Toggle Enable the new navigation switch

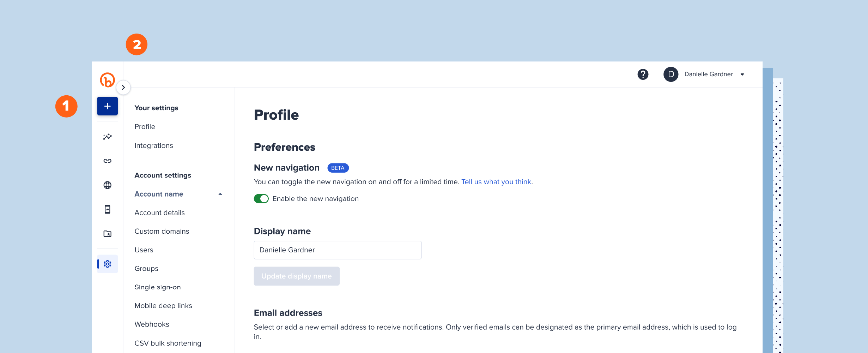[261, 199]
